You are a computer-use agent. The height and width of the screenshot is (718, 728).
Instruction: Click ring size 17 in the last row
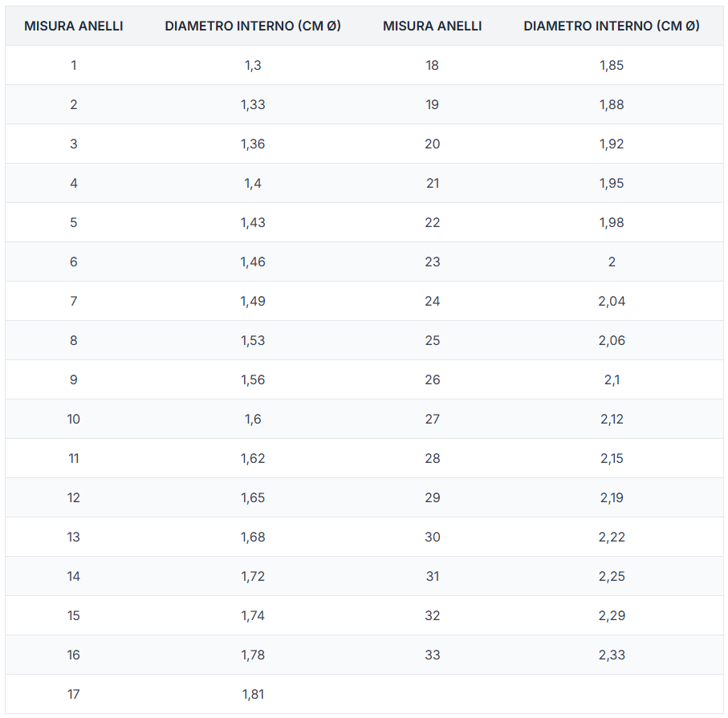tap(74, 694)
